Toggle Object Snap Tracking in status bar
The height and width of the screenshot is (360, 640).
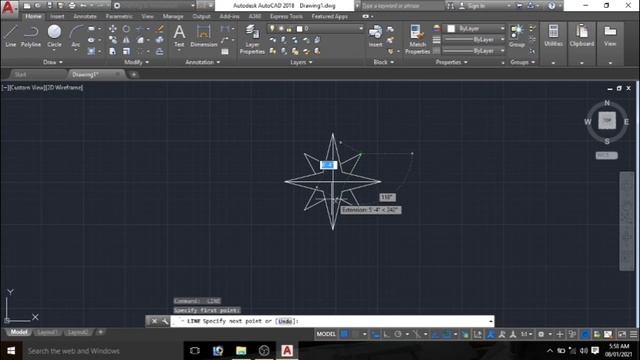click(436, 334)
